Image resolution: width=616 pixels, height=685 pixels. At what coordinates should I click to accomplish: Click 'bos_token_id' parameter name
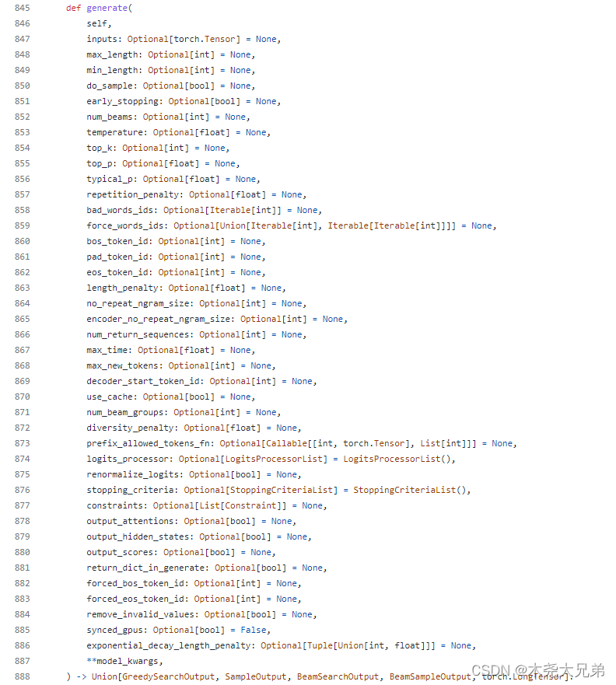point(117,241)
